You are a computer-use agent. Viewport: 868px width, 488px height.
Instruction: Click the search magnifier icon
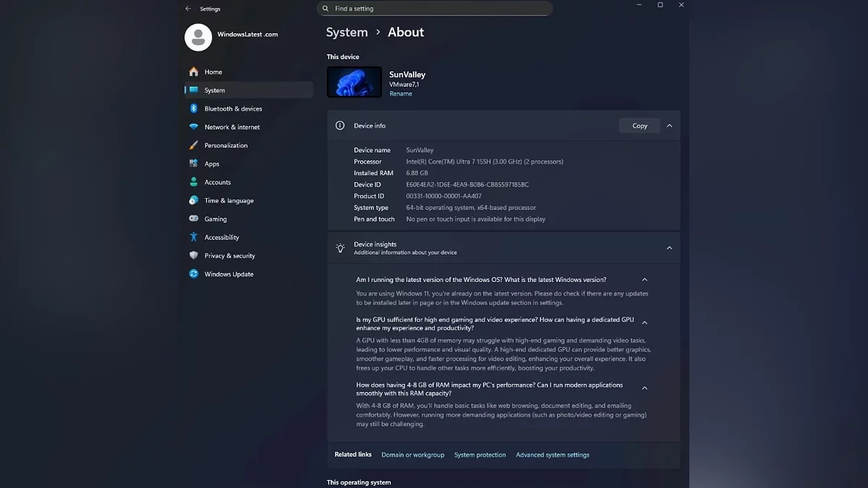325,9
